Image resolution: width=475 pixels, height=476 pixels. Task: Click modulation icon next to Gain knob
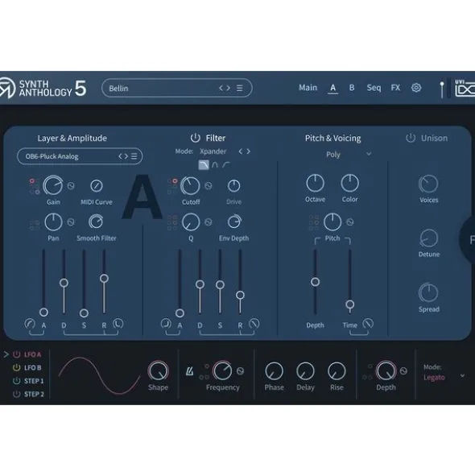tap(71, 185)
